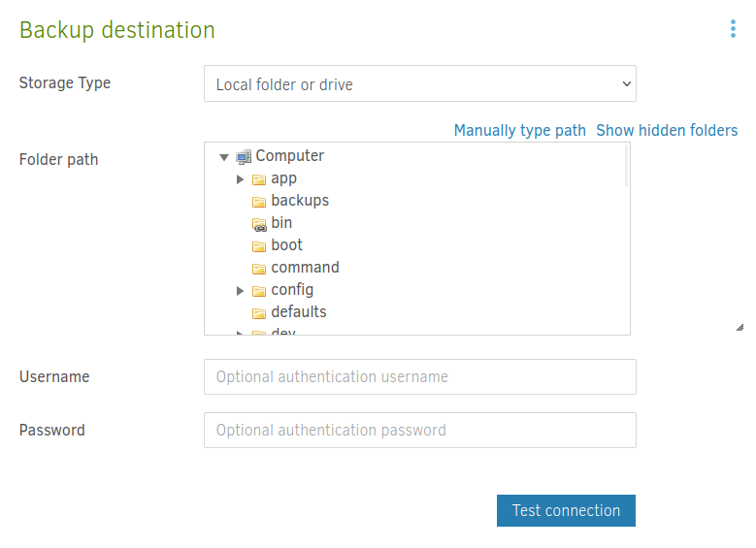Viewport: 756px width, 548px height.
Task: Expand the app folder node
Action: click(240, 179)
